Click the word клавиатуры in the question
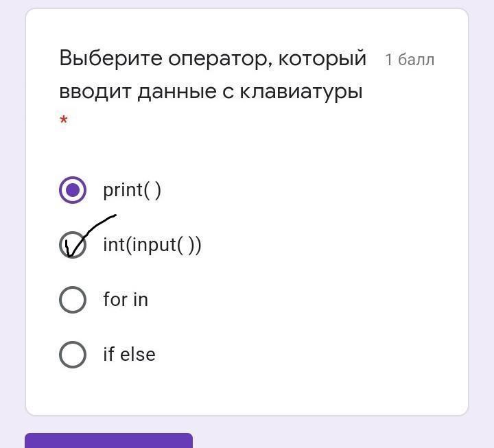494x448 pixels. pos(301,93)
